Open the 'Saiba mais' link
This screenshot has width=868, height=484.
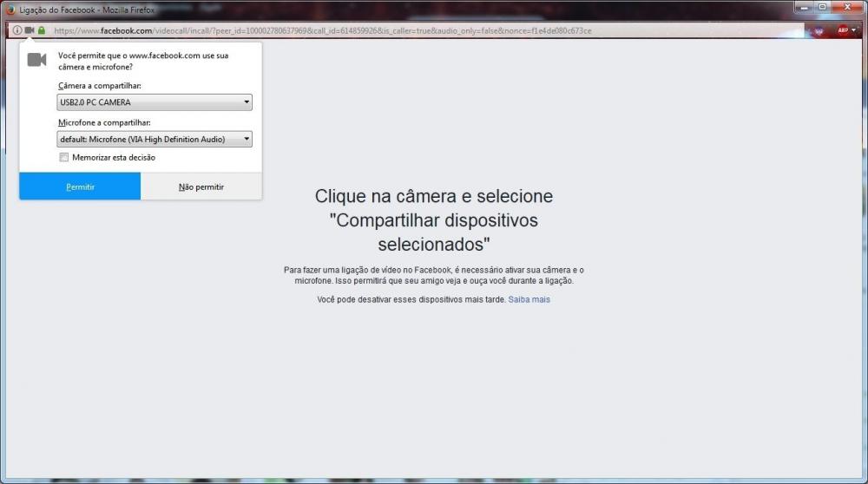pos(529,299)
